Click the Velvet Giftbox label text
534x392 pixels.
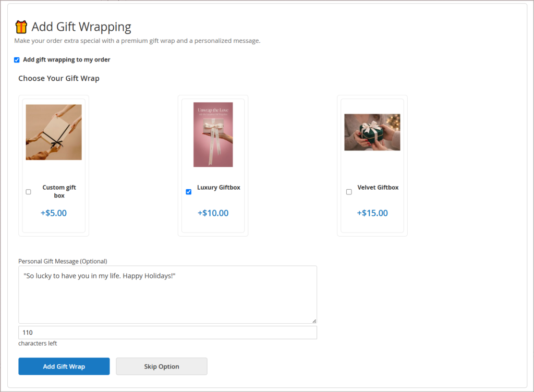[x=378, y=188]
